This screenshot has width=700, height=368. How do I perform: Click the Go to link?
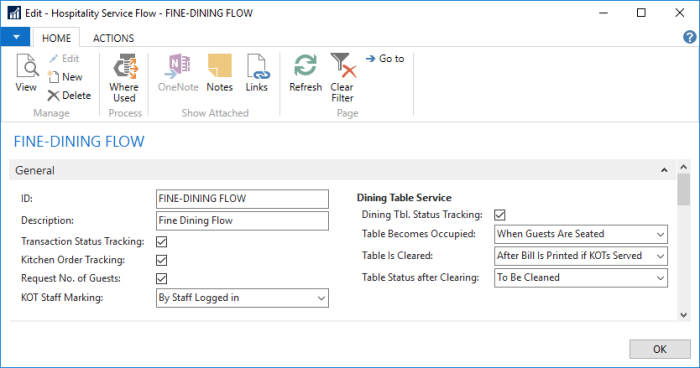pos(385,59)
